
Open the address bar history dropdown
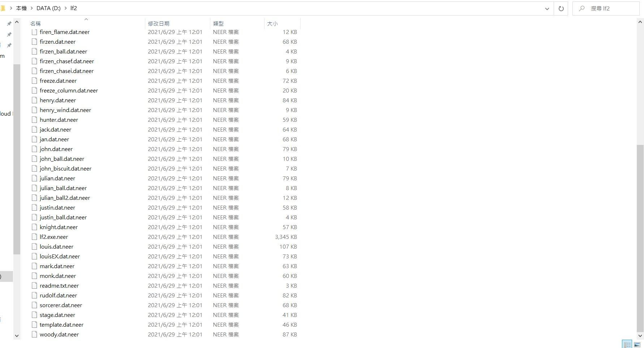(x=547, y=9)
